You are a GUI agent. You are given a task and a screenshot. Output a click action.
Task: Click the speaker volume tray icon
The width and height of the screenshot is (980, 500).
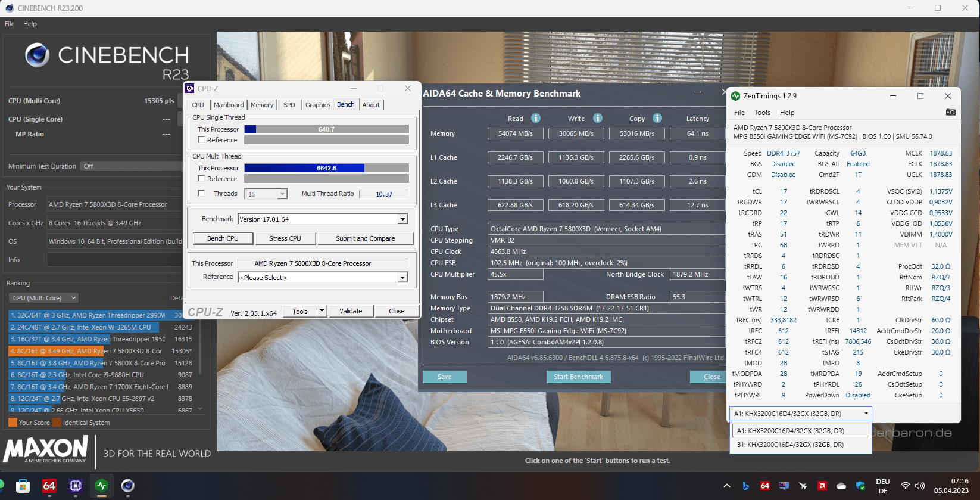(x=920, y=486)
